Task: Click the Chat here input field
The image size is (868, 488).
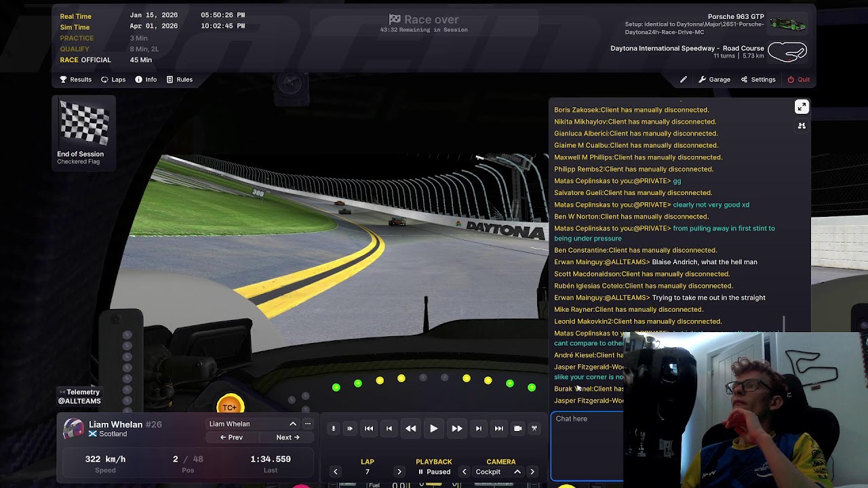Action: 587,445
